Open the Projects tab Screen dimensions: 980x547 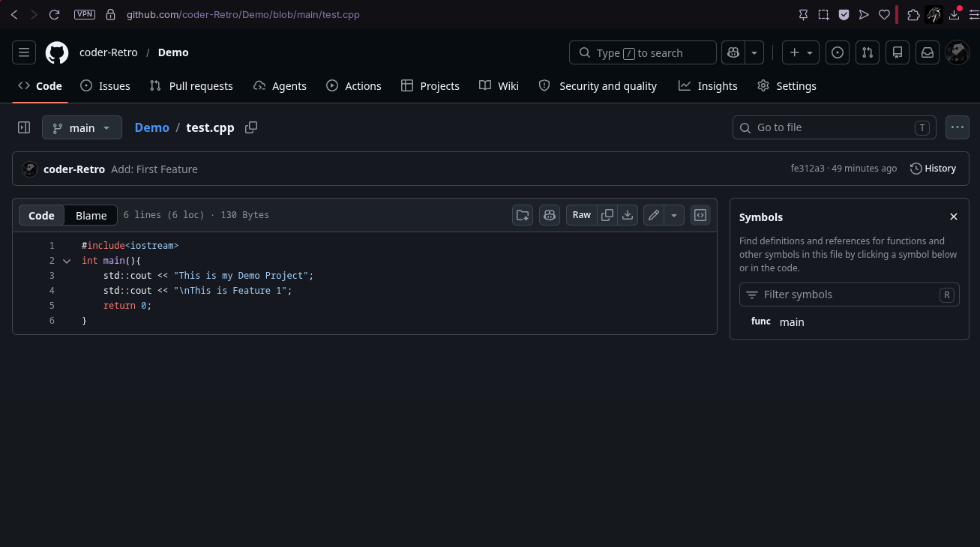pos(430,86)
